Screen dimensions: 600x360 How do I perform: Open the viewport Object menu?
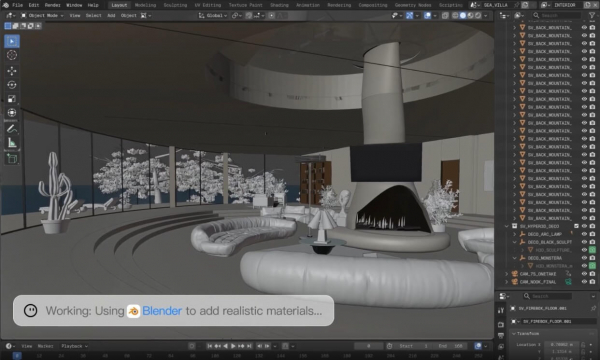[x=129, y=15]
